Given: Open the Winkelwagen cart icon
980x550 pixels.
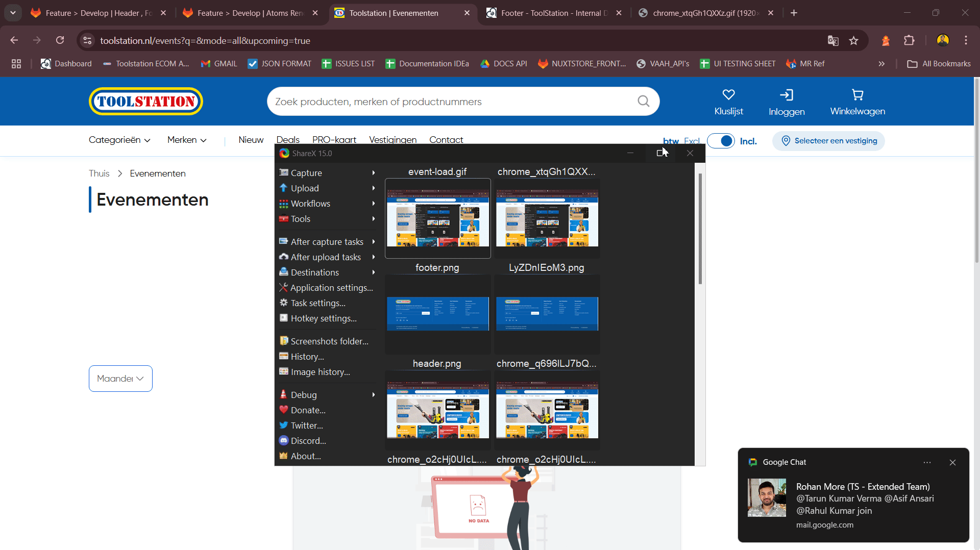Looking at the screenshot, I should point(857,95).
